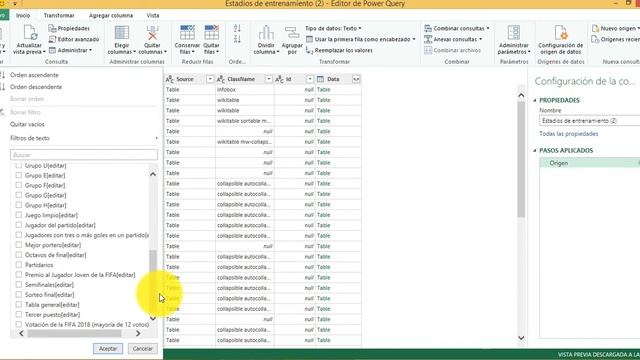Click the Source column text type icon
Screen dimensions: 640x360
tap(170, 79)
